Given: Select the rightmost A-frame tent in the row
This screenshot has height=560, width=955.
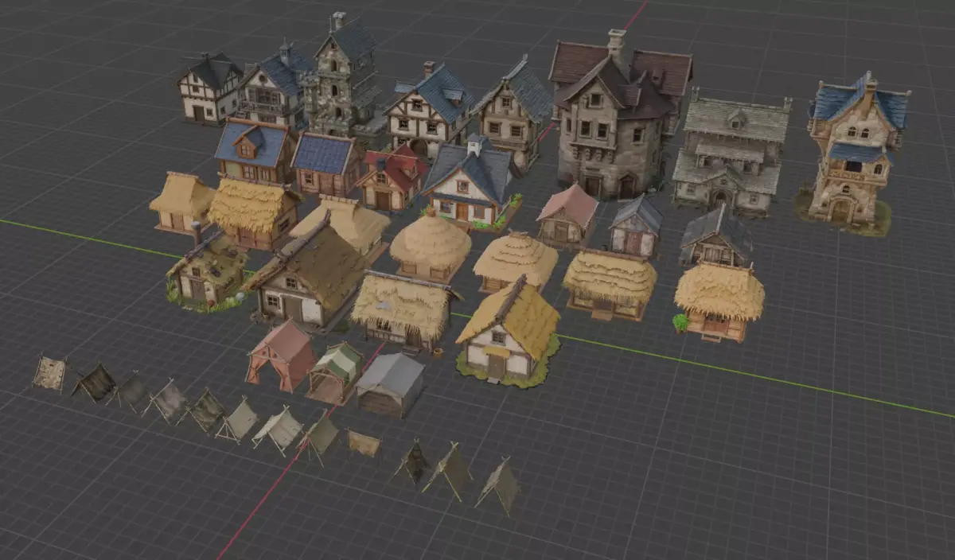Looking at the screenshot, I should coord(499,485).
